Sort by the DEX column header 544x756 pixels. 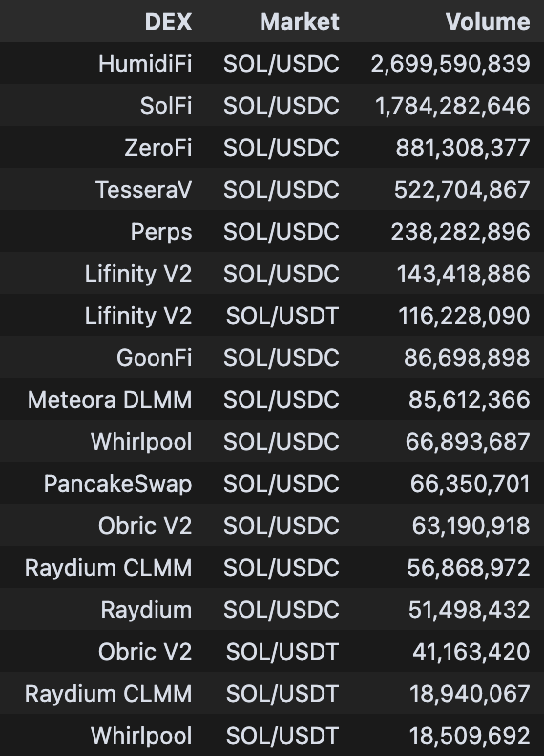[168, 22]
